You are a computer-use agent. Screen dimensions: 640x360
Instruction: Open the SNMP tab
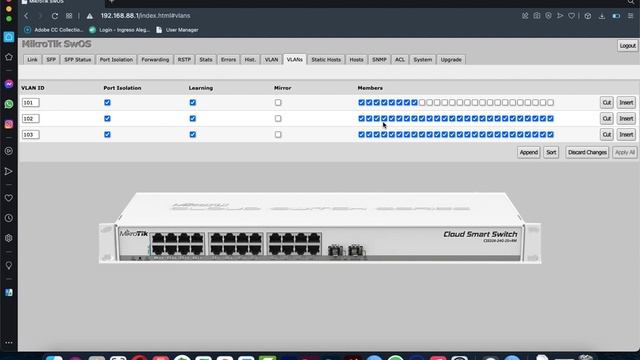[x=379, y=60]
